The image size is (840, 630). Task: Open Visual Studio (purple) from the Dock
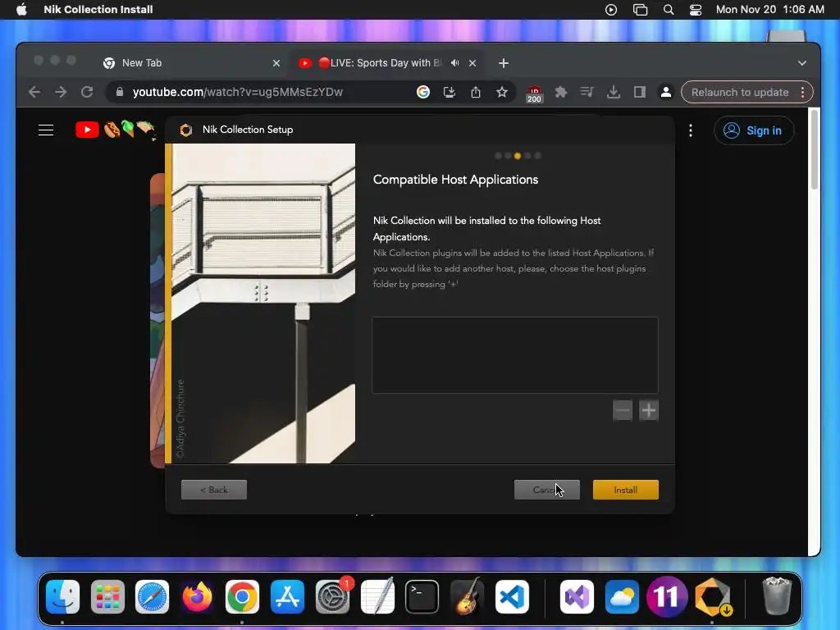click(577, 596)
